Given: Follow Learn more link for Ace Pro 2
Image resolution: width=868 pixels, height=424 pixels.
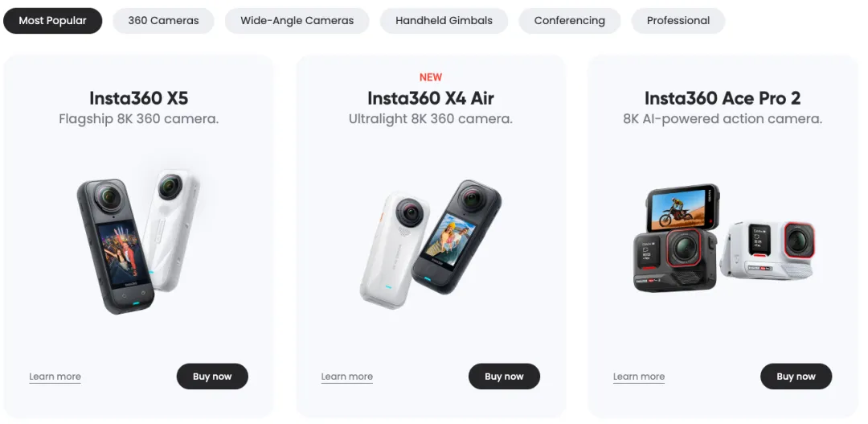Looking at the screenshot, I should coord(639,377).
